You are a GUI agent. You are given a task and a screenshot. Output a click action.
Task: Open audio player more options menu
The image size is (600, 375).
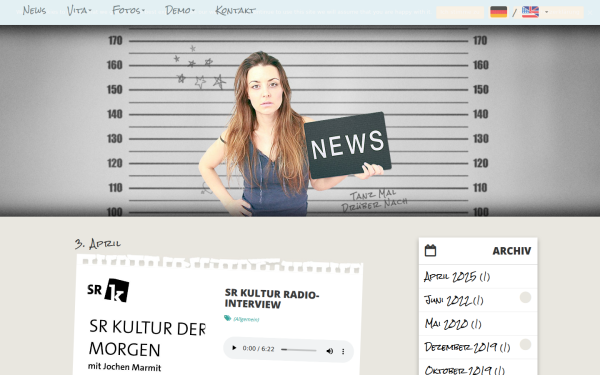(x=343, y=351)
